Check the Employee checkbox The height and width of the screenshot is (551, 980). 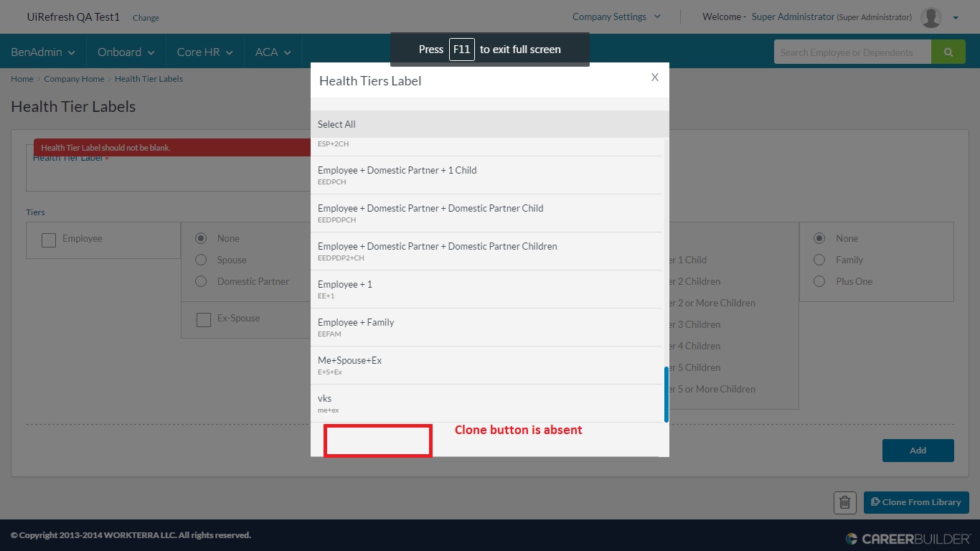tap(49, 240)
